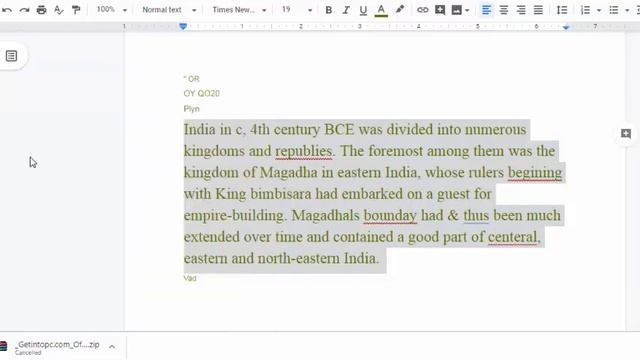Select left align
Image resolution: width=640 pixels, height=360 pixels.
486,10
